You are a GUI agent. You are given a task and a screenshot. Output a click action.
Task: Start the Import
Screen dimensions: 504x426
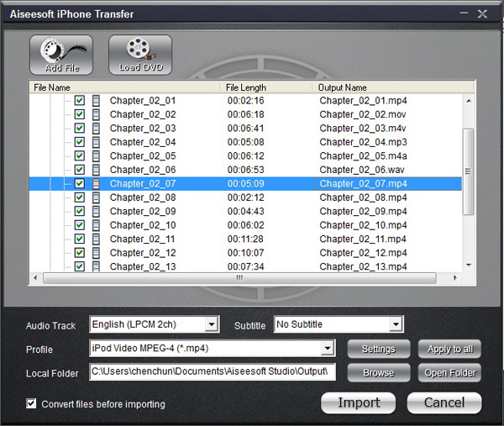pyautogui.click(x=359, y=402)
